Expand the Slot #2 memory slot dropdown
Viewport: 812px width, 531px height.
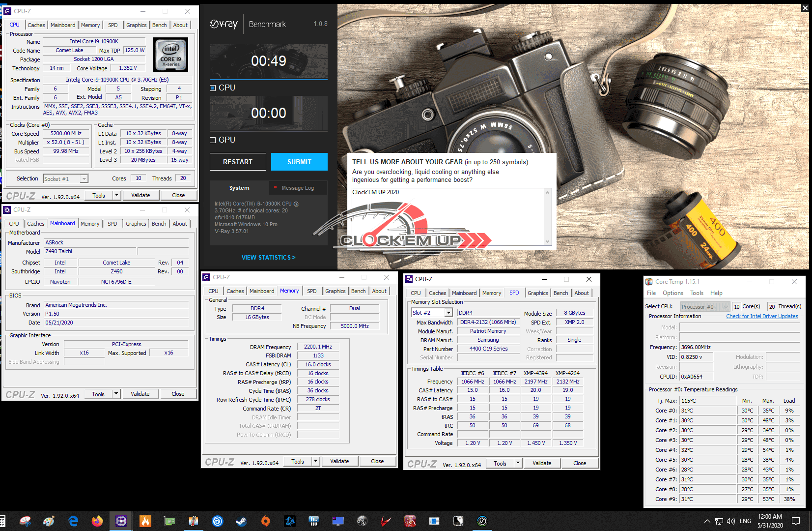click(x=448, y=313)
